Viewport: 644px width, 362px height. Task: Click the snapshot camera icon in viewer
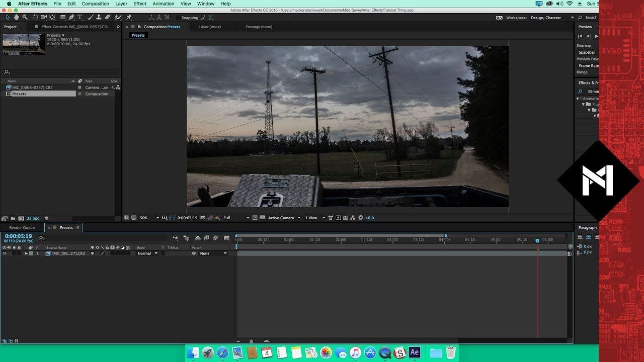click(203, 218)
